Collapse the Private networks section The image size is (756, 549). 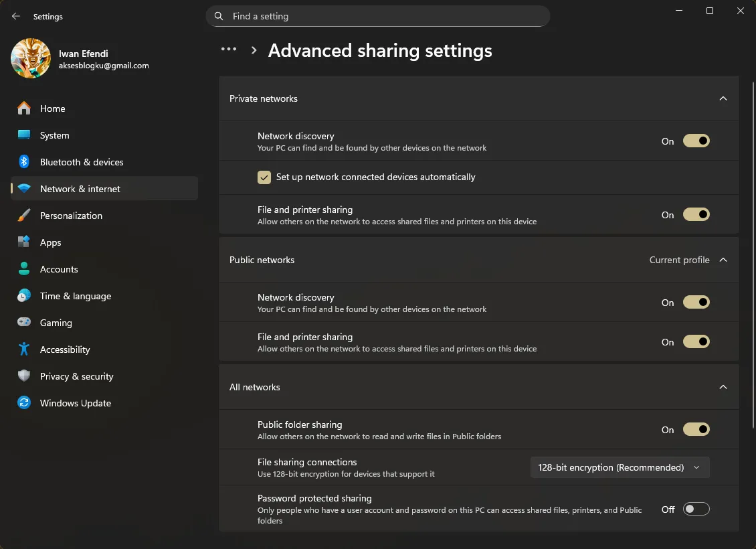tap(723, 98)
